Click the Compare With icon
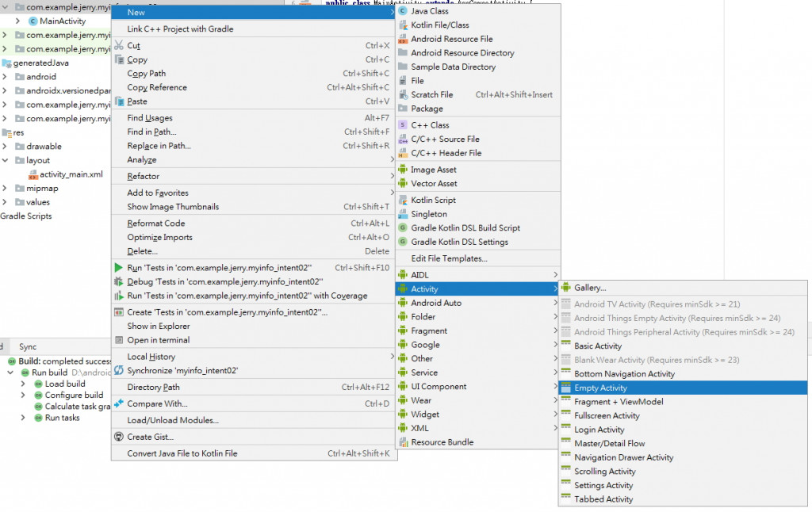 point(119,403)
